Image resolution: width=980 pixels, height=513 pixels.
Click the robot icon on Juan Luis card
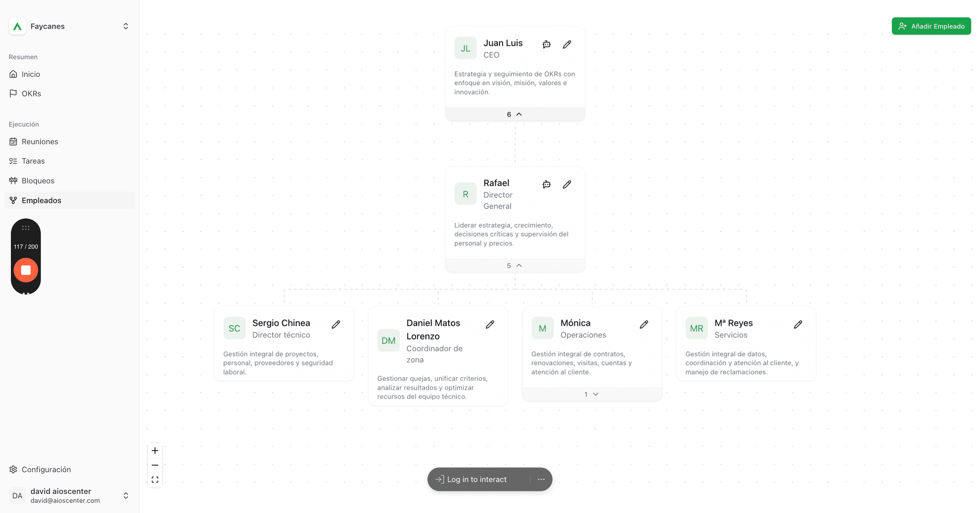(x=546, y=45)
